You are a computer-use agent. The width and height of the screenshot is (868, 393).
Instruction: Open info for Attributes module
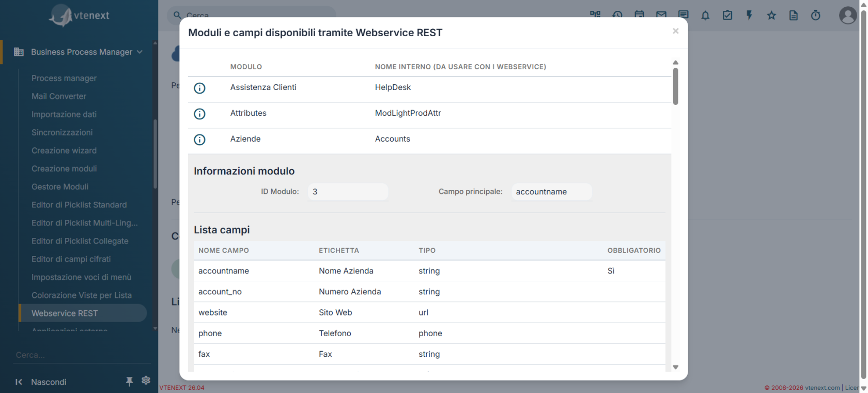coord(199,114)
